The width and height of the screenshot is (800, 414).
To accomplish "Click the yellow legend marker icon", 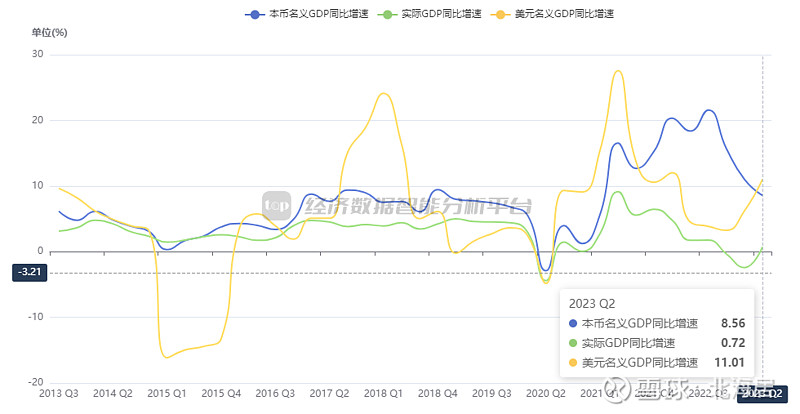I will pos(501,15).
